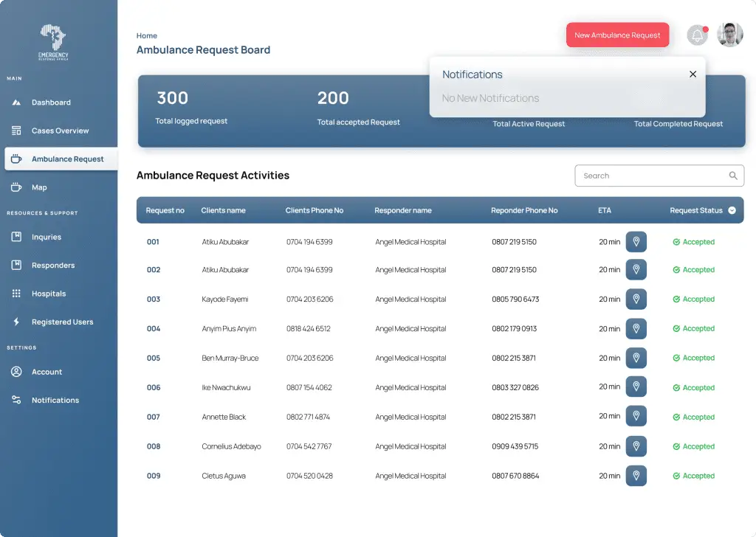Open location pin for Kayode Fayemi's request
This screenshot has height=537, width=756.
tap(636, 299)
